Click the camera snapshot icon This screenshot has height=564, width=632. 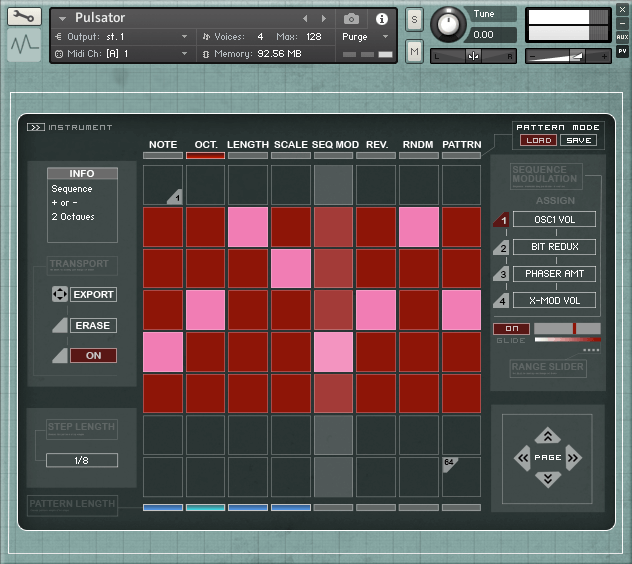pos(351,18)
